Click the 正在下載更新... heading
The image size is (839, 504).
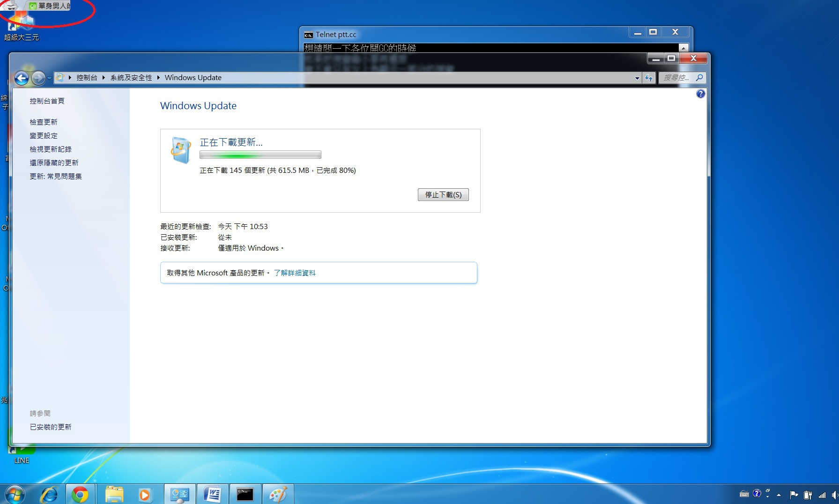pos(231,142)
